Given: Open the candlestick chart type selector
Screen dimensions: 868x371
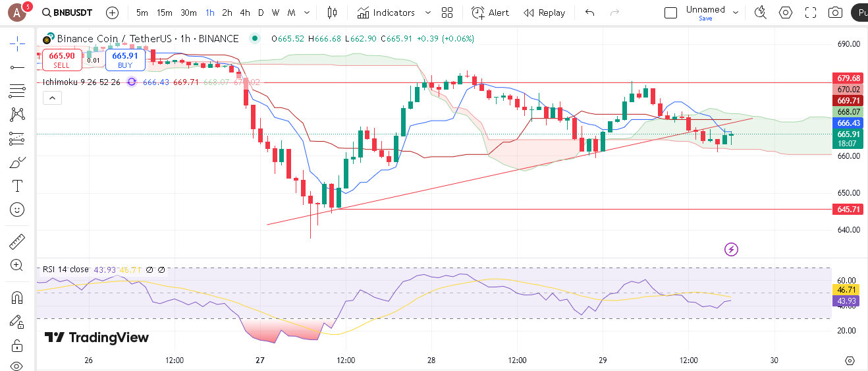Looking at the screenshot, I should [x=331, y=13].
